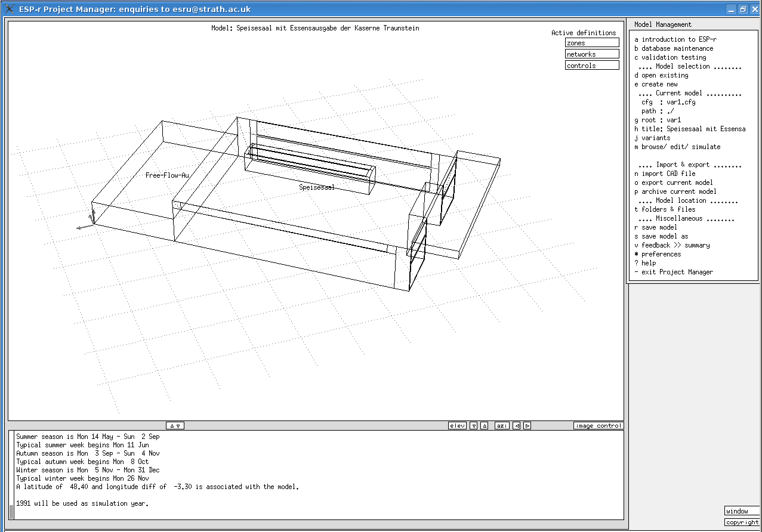Choose 'browse/ edit/ simulate' menu item

click(x=677, y=147)
